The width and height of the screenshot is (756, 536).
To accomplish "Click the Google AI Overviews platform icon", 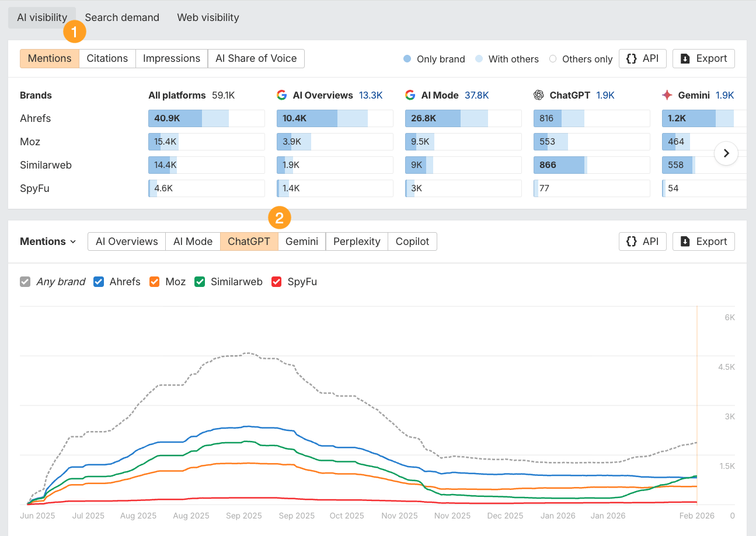I will pos(282,95).
